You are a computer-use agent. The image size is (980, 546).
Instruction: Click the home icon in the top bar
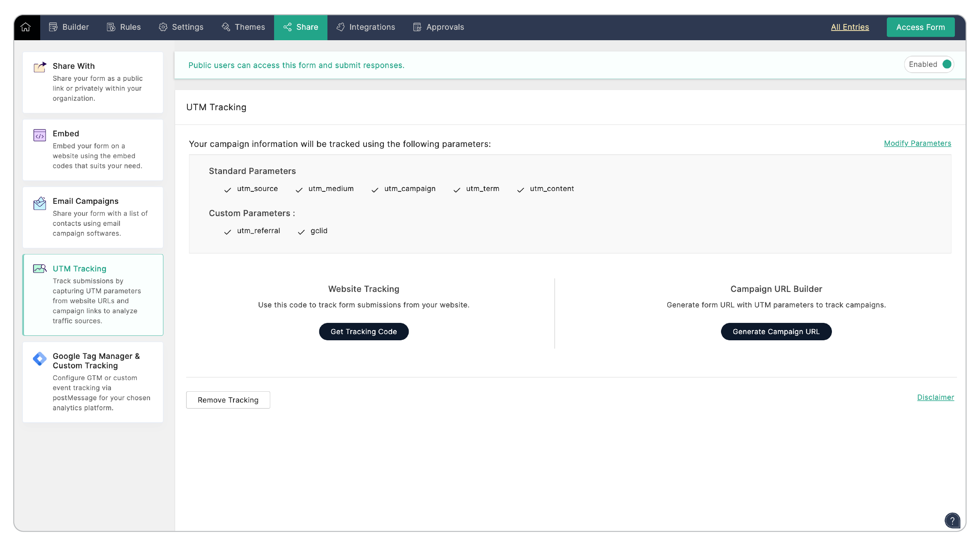(26, 27)
